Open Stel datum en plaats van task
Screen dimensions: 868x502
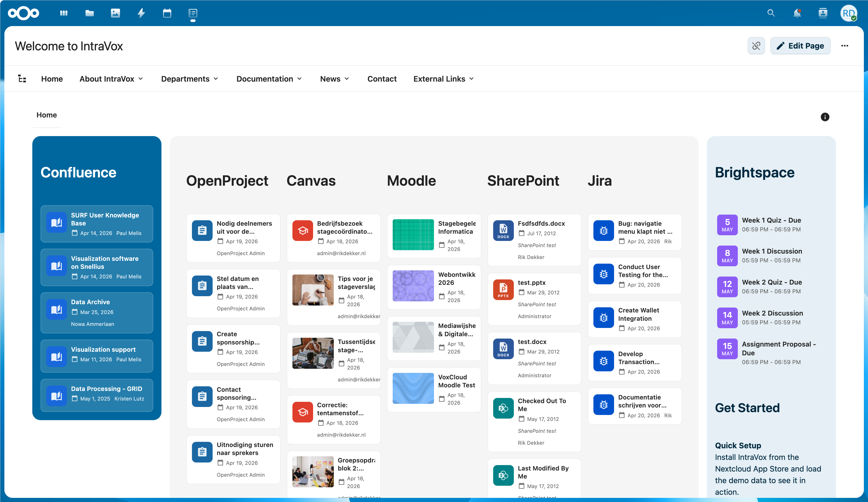[233, 293]
